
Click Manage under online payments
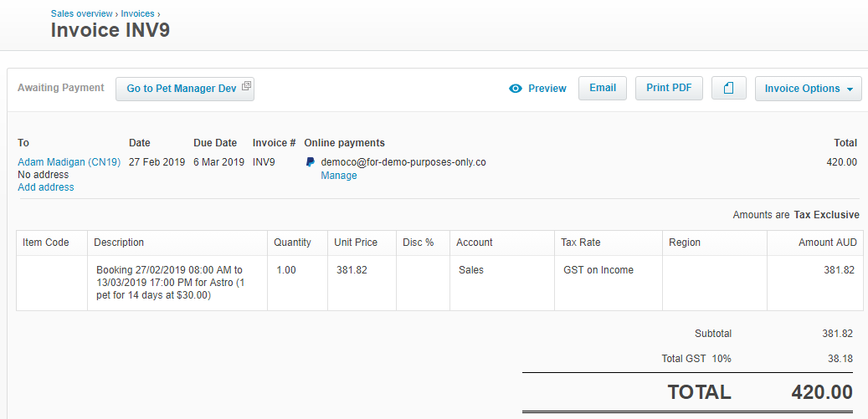(339, 176)
